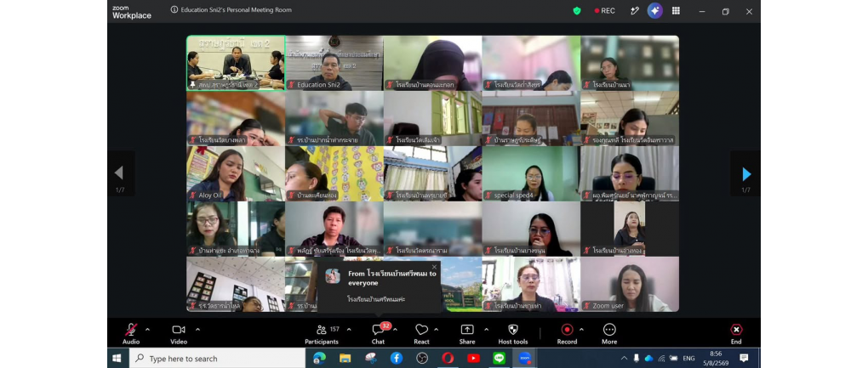Open File Explorer from taskbar
This screenshot has width=868, height=368.
pyautogui.click(x=345, y=358)
